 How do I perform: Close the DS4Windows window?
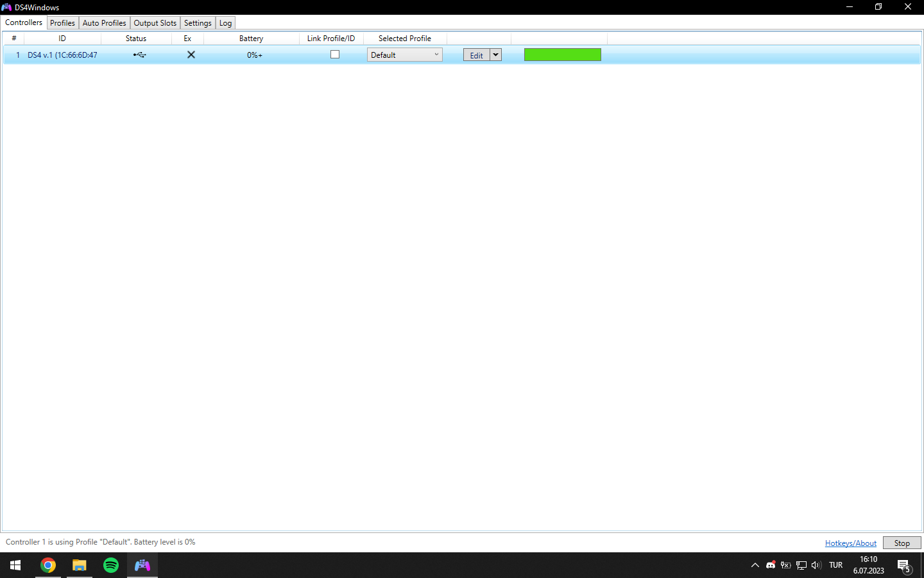point(908,7)
